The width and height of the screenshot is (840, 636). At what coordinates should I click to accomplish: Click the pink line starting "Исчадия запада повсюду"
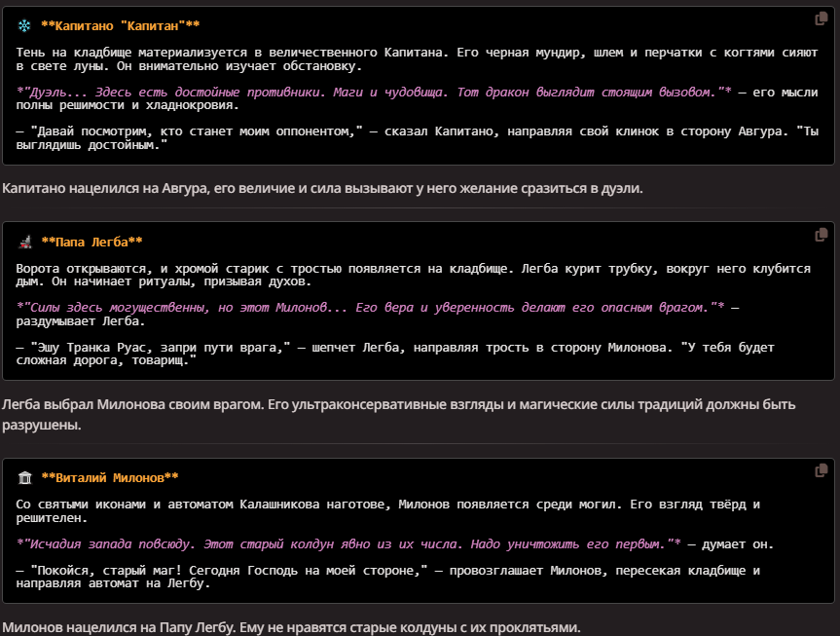pos(348,544)
